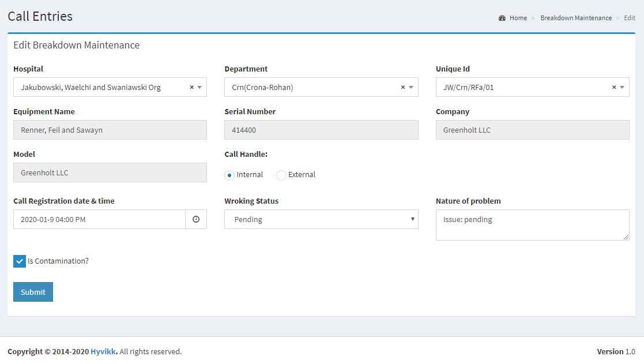Click the Home breadcrumb link
Image resolution: width=644 pixels, height=364 pixels.
point(518,18)
